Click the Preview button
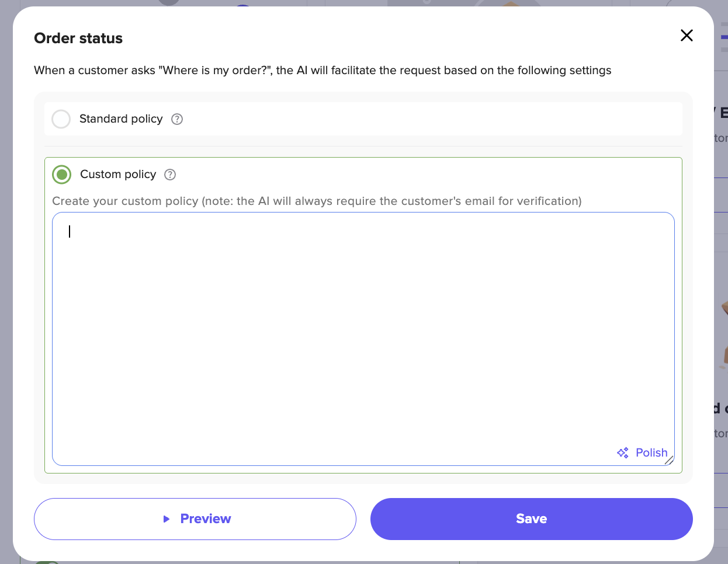Screen dimensions: 728x564 click(x=195, y=519)
